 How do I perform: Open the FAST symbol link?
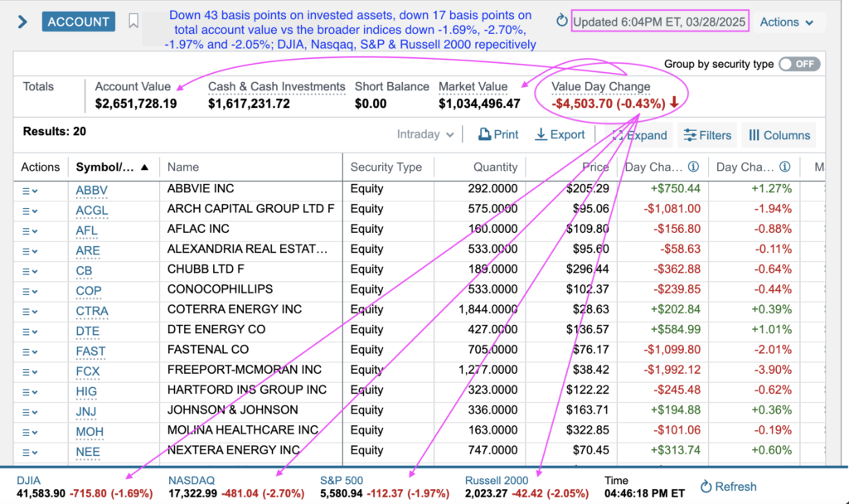point(90,351)
